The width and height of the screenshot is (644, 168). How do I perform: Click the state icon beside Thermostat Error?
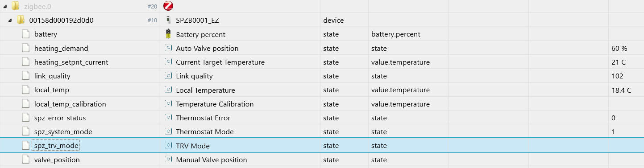click(168, 118)
